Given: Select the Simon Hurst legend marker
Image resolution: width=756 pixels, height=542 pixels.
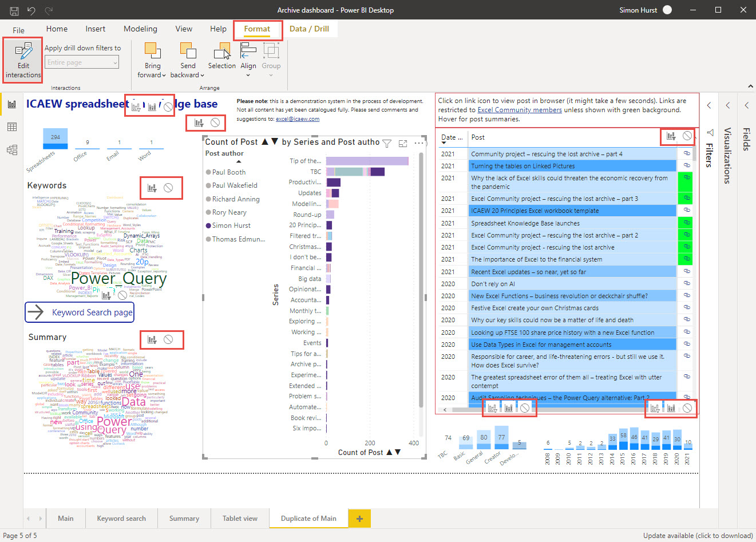Looking at the screenshot, I should [x=209, y=225].
